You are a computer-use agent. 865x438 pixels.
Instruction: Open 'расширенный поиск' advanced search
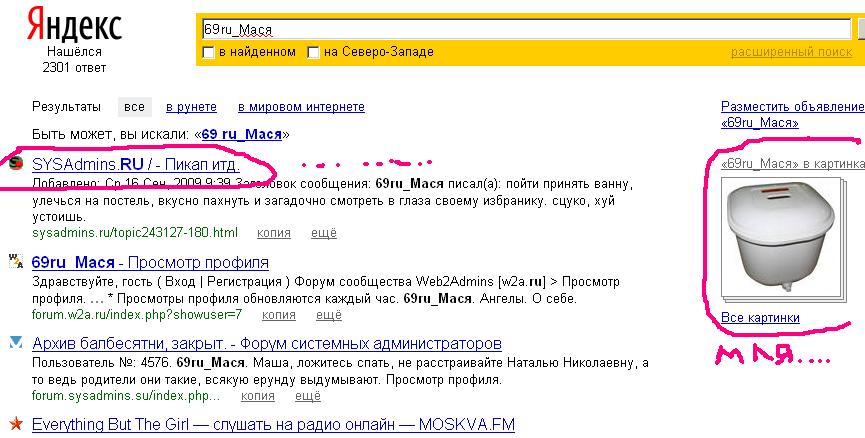[x=791, y=52]
